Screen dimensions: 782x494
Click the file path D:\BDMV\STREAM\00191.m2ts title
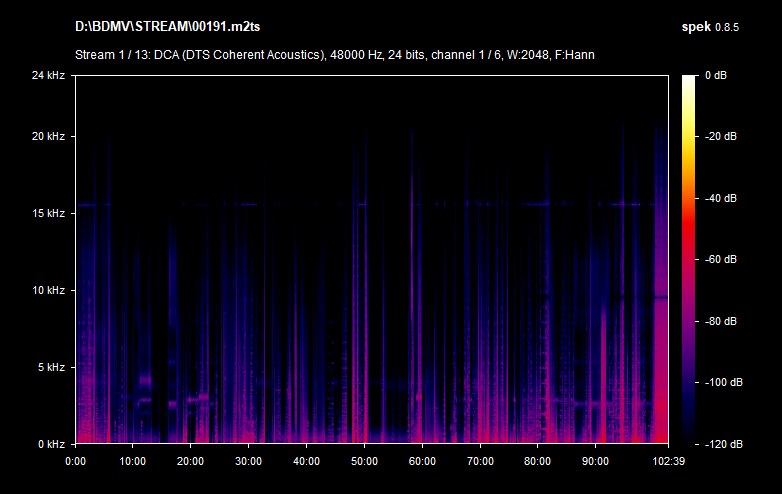(163, 25)
